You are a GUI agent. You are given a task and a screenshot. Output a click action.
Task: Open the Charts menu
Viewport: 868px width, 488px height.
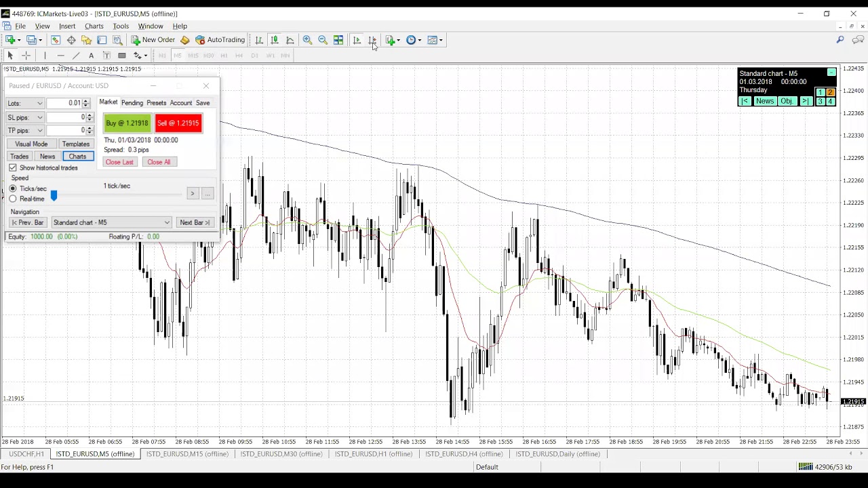94,26
